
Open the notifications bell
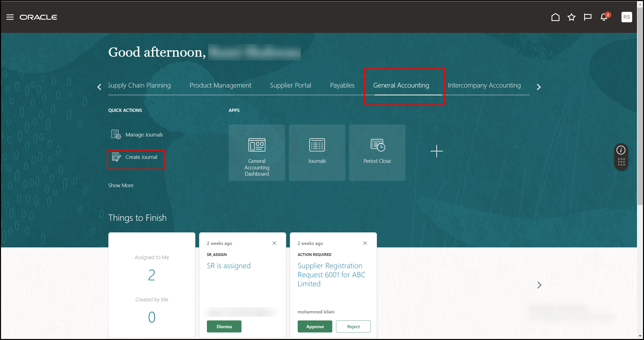(x=603, y=17)
